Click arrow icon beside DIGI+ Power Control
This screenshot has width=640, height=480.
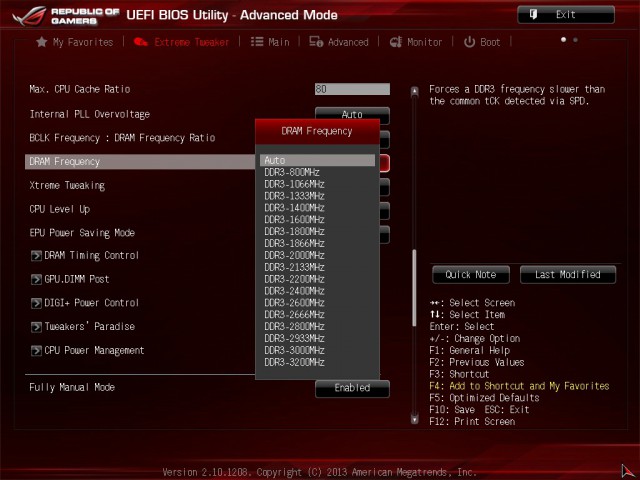36,303
